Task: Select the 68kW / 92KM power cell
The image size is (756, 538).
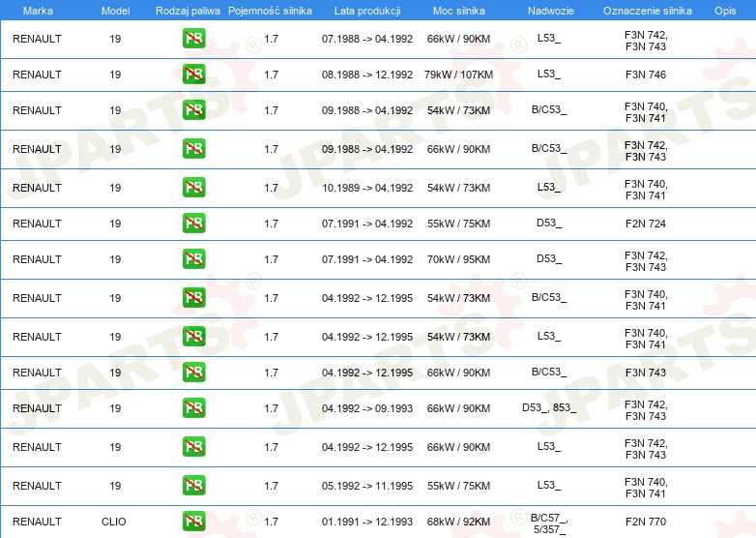Action: (x=458, y=522)
